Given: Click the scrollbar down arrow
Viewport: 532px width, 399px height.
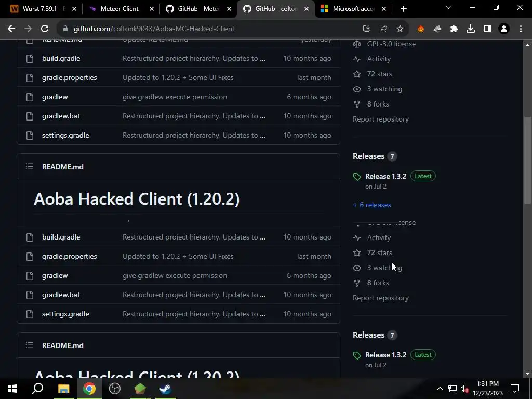Looking at the screenshot, I should [x=527, y=374].
